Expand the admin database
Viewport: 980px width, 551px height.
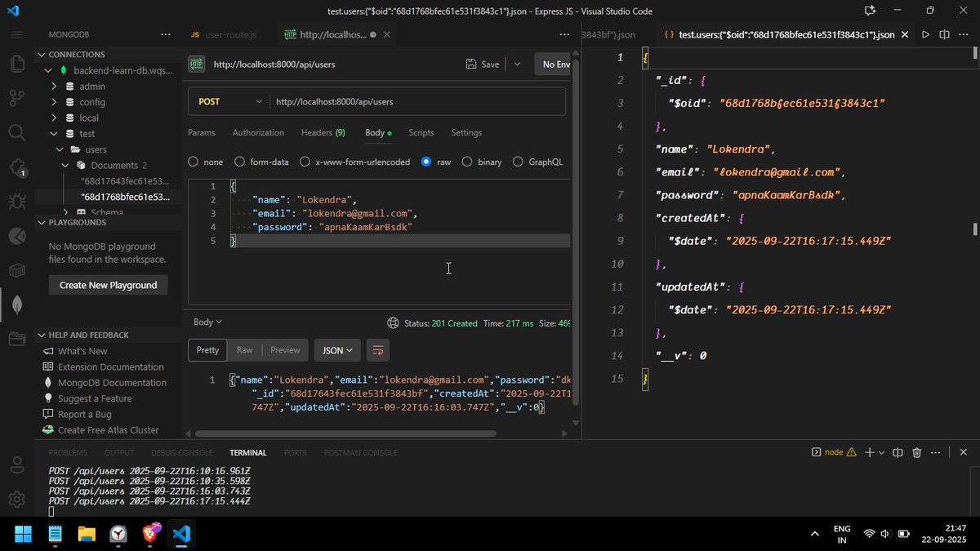click(54, 87)
